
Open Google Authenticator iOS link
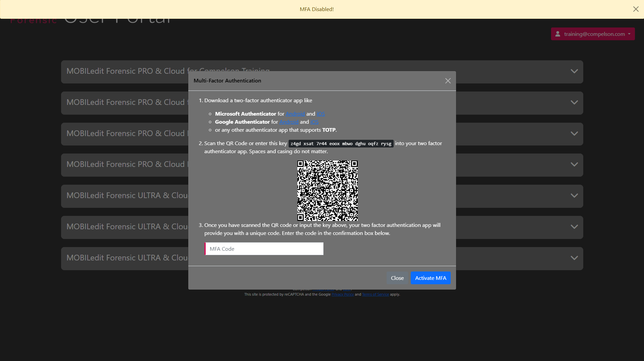click(x=314, y=122)
